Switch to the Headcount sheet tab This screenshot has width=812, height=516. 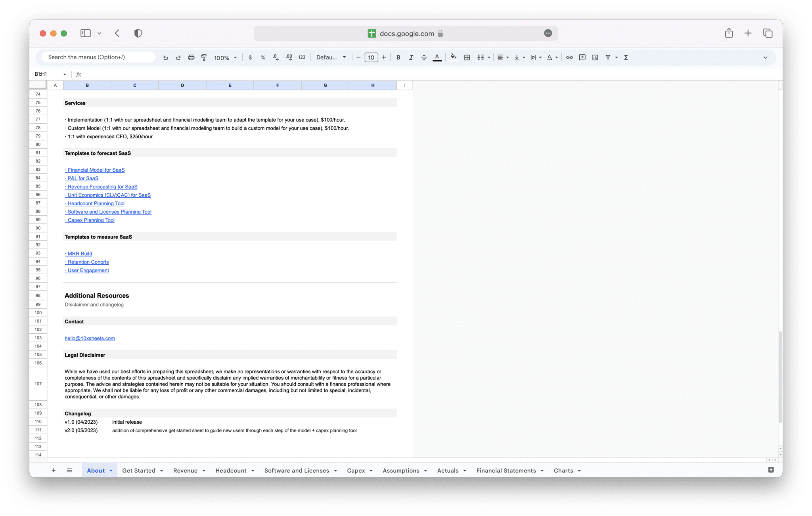pos(231,470)
